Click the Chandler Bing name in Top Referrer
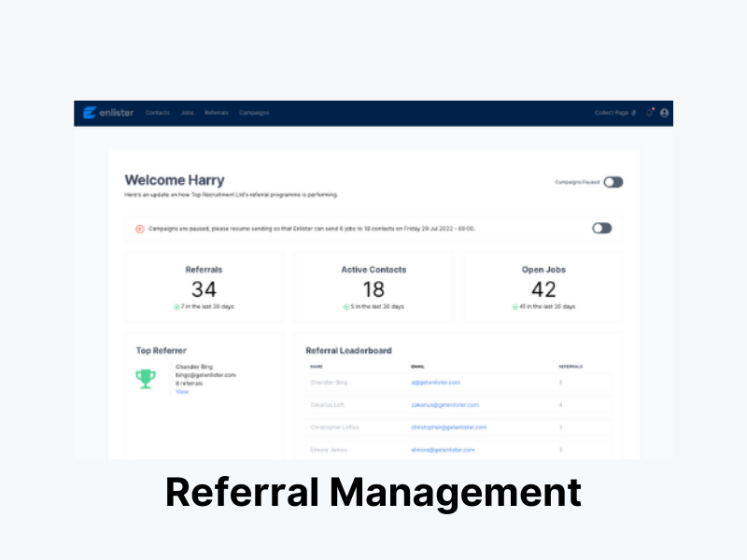Screen dimensions: 747x560 (194, 367)
